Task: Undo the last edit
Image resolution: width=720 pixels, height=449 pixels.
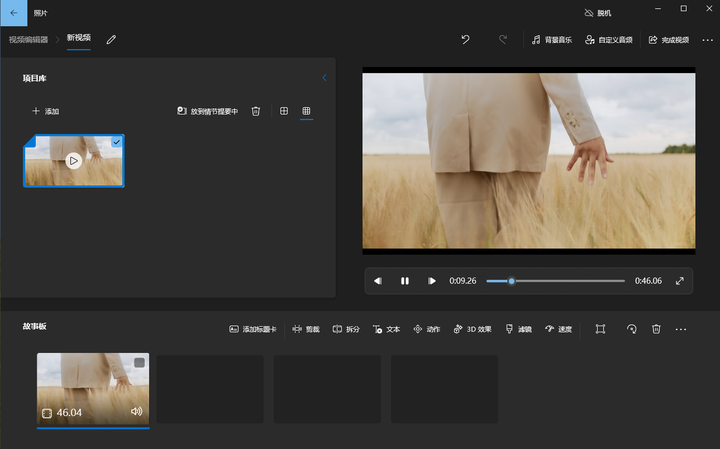Action: 466,40
